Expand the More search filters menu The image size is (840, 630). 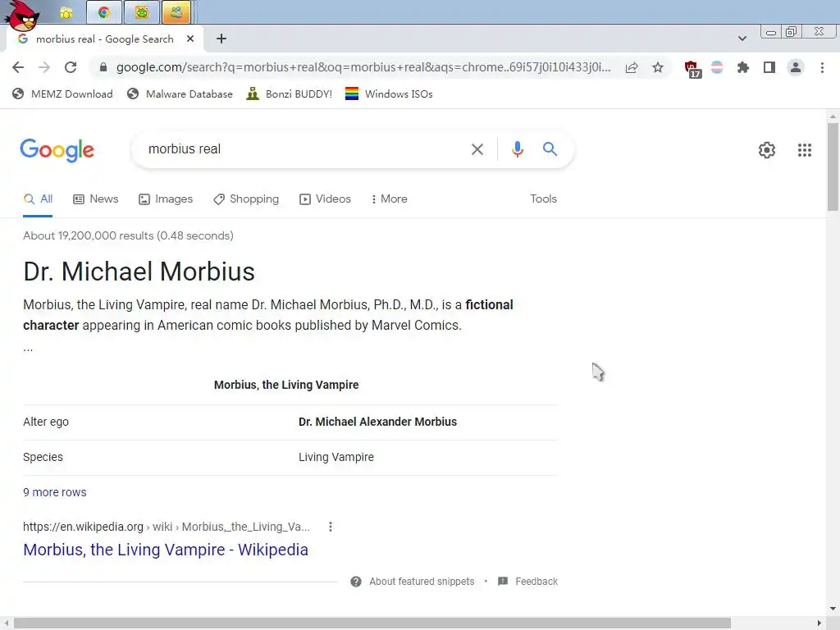tap(390, 199)
